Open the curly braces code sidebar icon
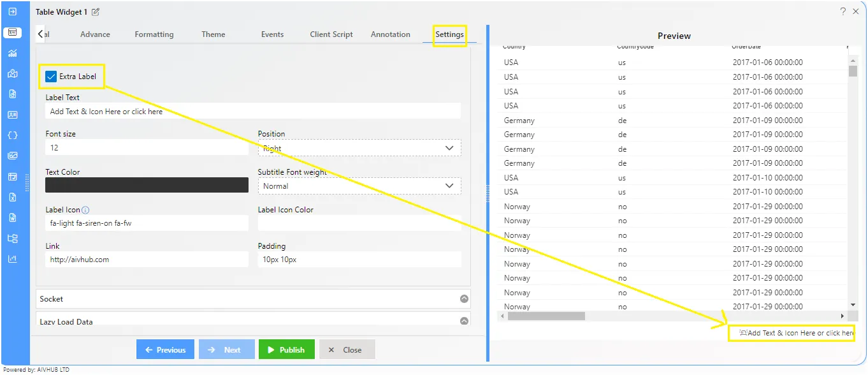868x375 pixels. coord(13,135)
